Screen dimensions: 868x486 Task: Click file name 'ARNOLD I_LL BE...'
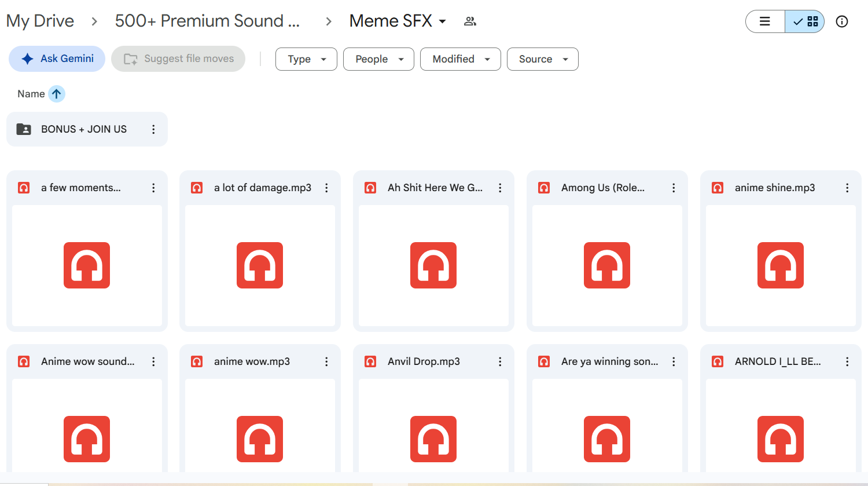point(778,361)
